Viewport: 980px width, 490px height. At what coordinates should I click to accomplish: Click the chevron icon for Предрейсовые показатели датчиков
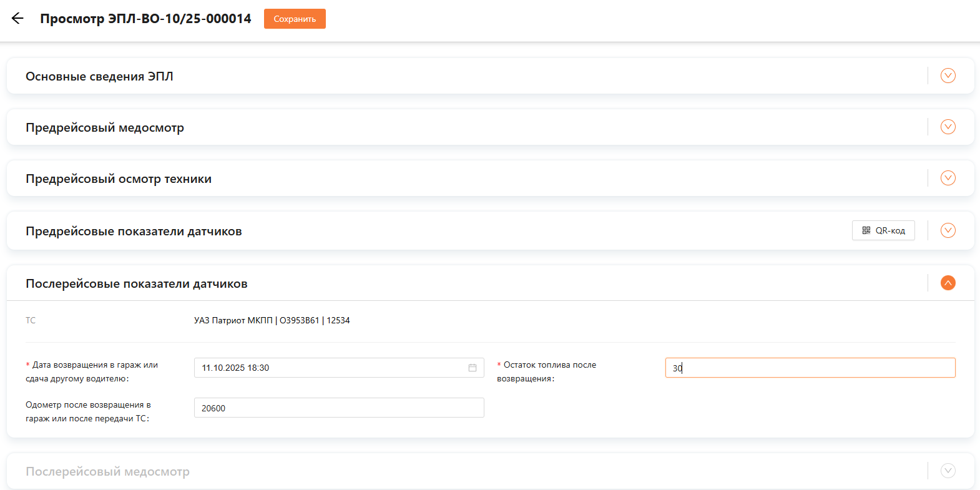[x=948, y=230]
